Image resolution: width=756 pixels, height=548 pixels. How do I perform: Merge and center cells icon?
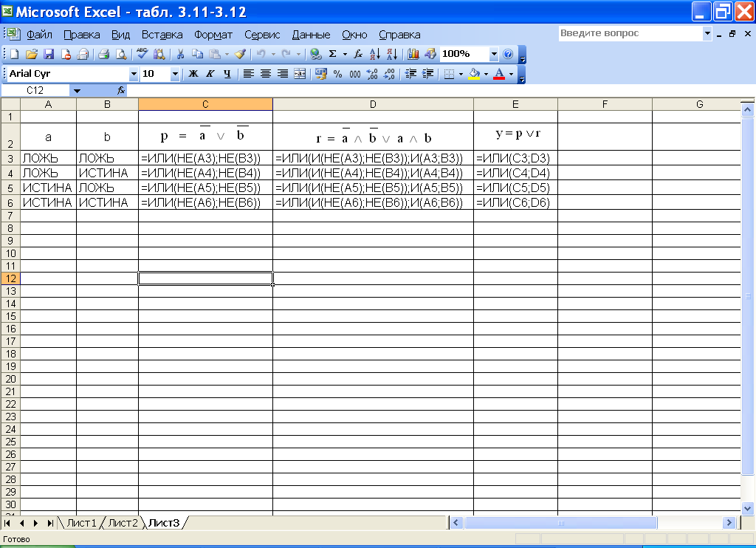point(300,74)
